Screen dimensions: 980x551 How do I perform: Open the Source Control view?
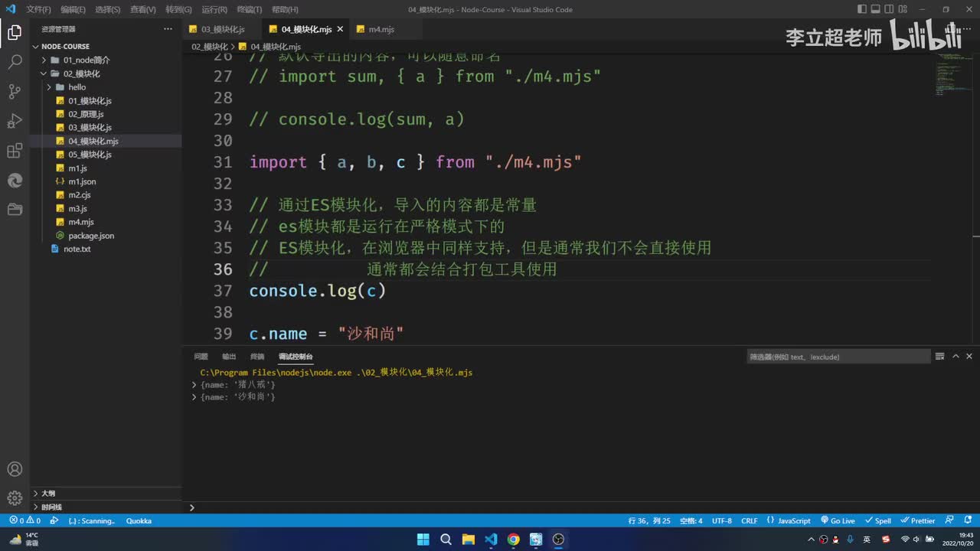(x=15, y=92)
